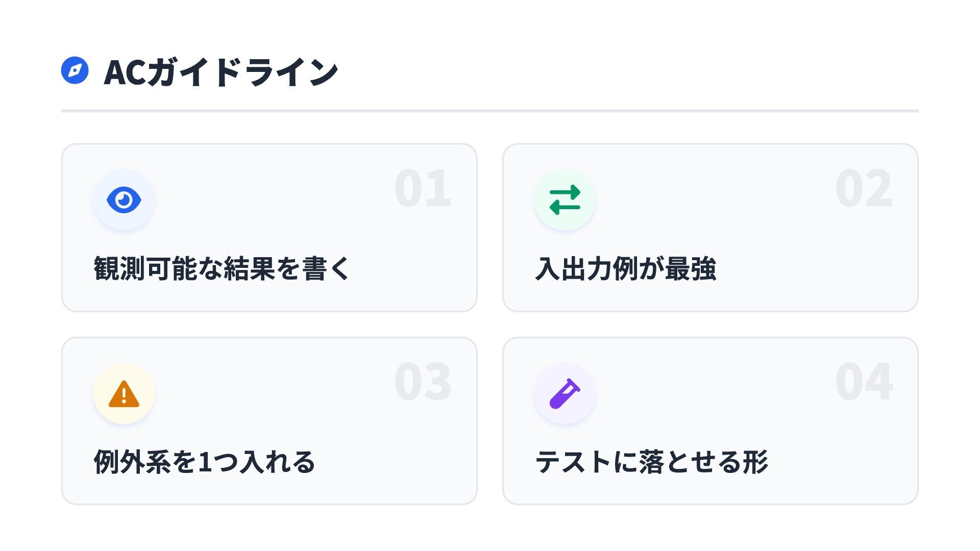Click the orange warning triangle icon
Image resolution: width=980 pixels, height=551 pixels.
[x=124, y=394]
